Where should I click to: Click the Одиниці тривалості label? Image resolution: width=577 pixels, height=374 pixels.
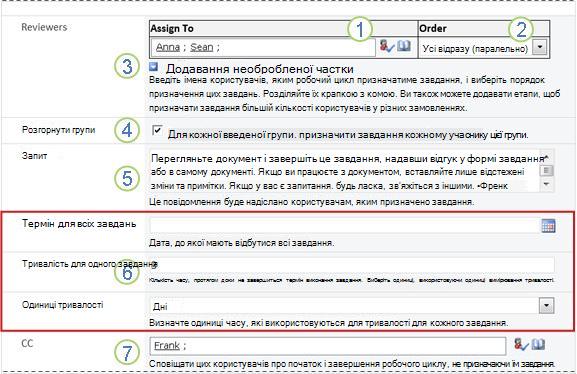[x=63, y=305]
